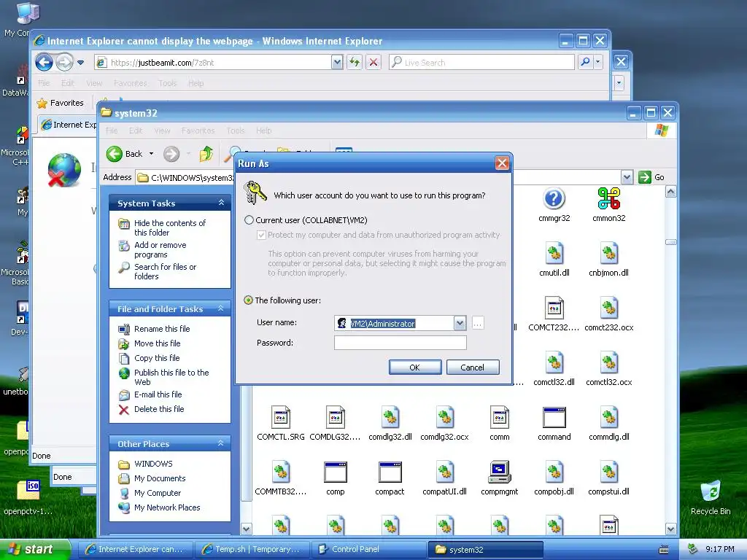
Task: Click the Up folder icon in system32 toolbar
Action: click(206, 154)
